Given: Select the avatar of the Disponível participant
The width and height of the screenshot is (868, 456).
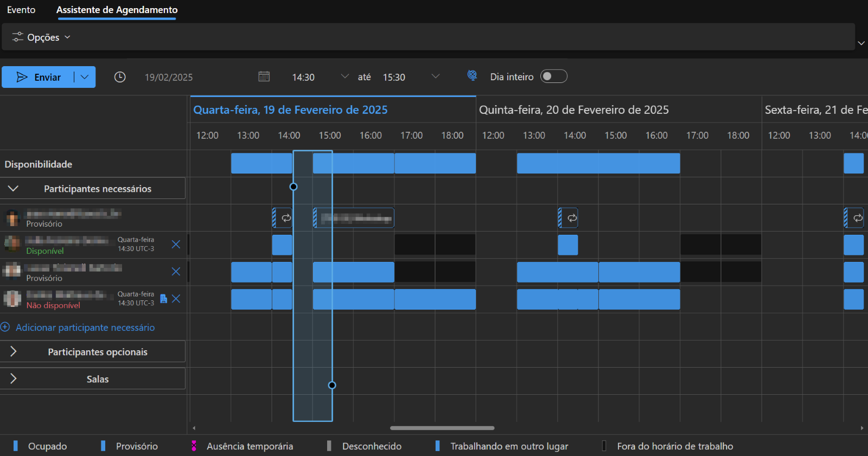Looking at the screenshot, I should pos(12,243).
